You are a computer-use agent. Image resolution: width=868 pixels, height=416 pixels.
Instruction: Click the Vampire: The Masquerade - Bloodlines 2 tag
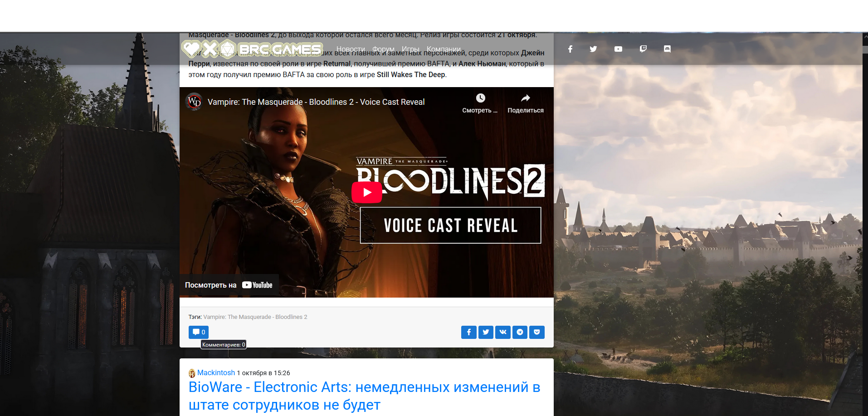[x=255, y=317]
